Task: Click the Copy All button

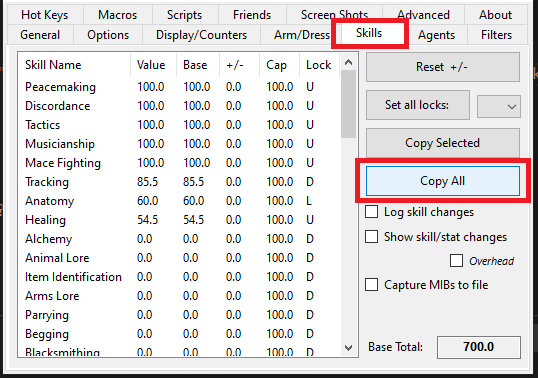Action: coord(443,181)
